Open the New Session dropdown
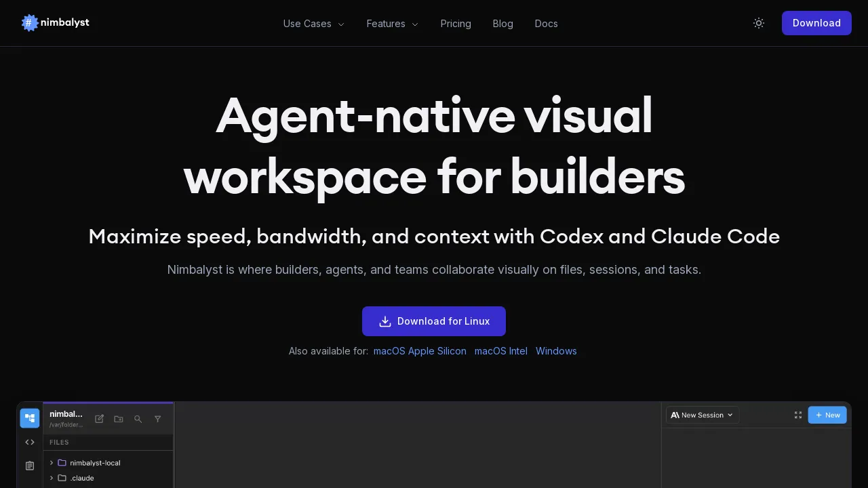The height and width of the screenshot is (488, 868). [x=703, y=415]
